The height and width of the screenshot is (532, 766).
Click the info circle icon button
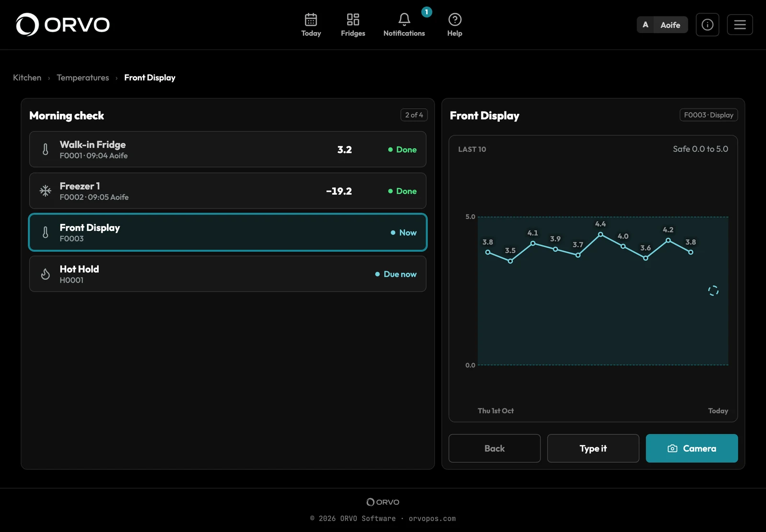pyautogui.click(x=708, y=25)
